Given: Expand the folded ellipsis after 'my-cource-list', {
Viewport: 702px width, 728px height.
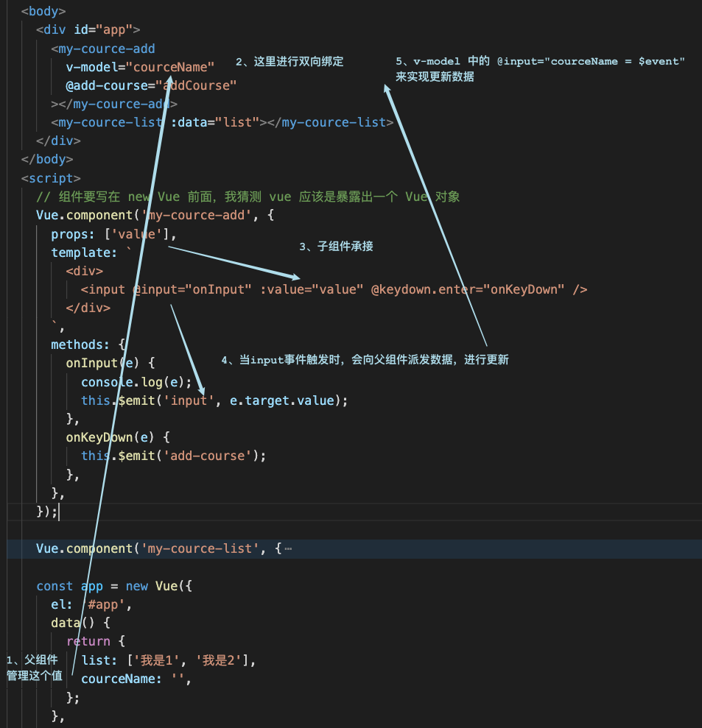Looking at the screenshot, I should coord(288,549).
